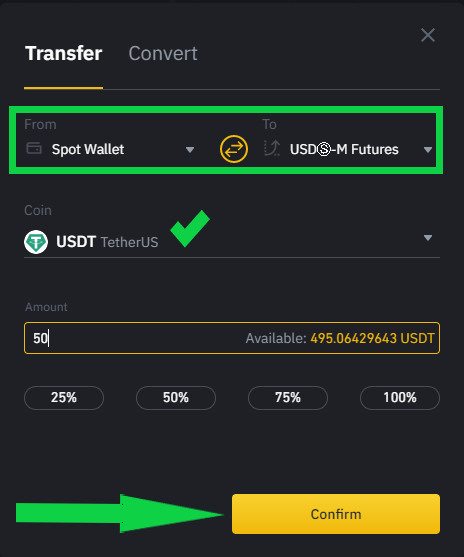Click the available 495.06429643 USDT balance
The height and width of the screenshot is (557, 464).
click(x=372, y=338)
